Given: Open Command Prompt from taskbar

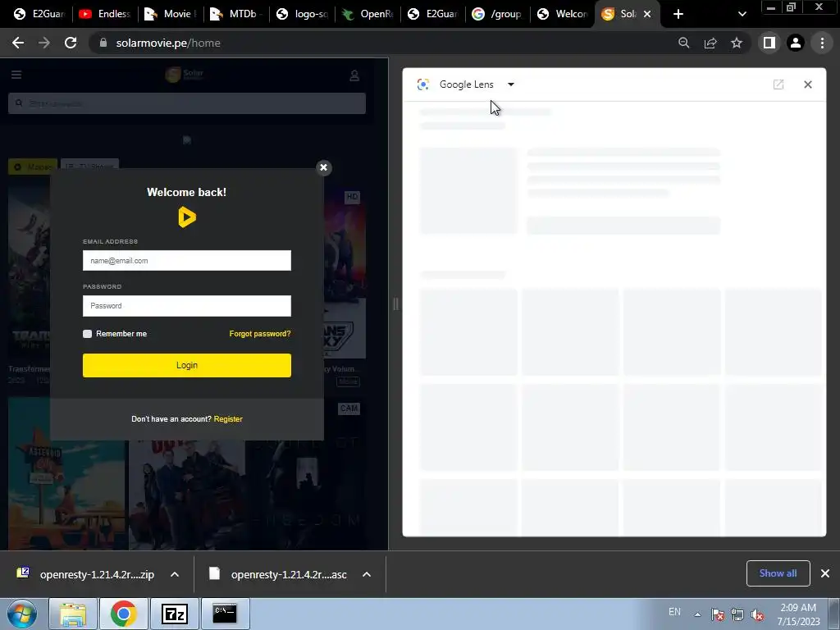Looking at the screenshot, I should [x=225, y=614].
